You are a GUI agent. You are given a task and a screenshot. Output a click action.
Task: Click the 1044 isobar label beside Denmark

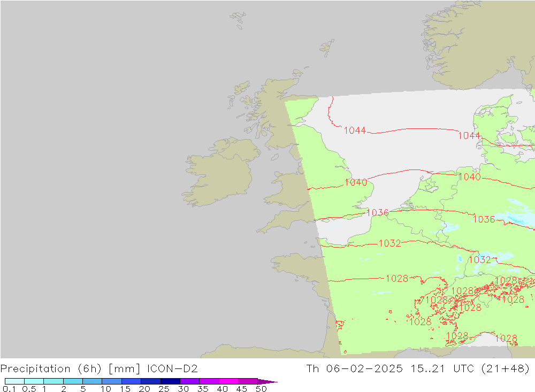tap(469, 136)
